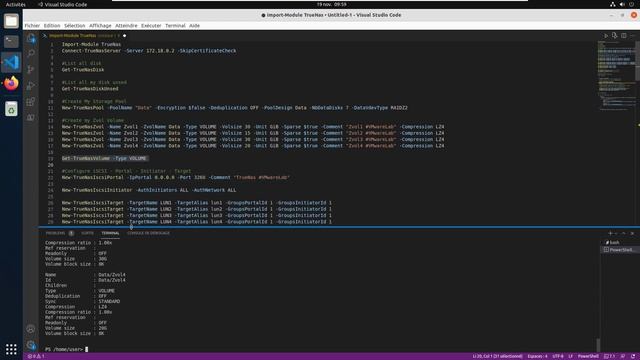Open the editor More Actions ellipsis
The width and height of the screenshot is (640, 360).
(632, 36)
